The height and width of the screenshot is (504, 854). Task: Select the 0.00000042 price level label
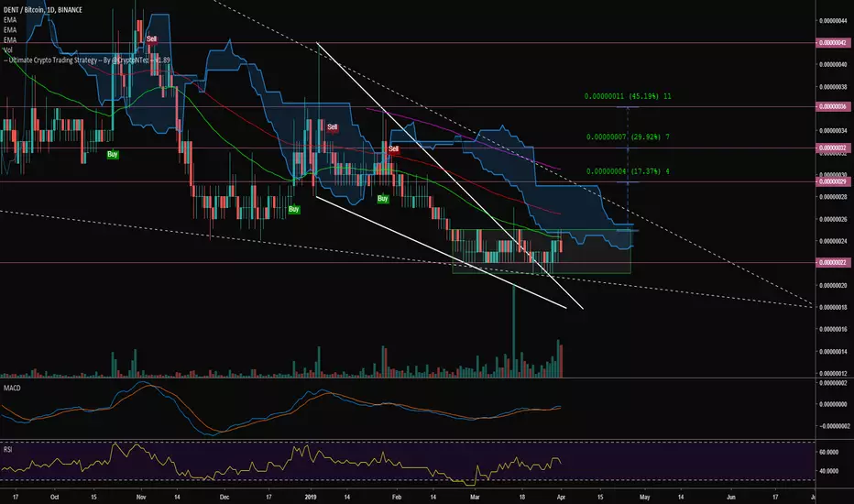coord(832,42)
